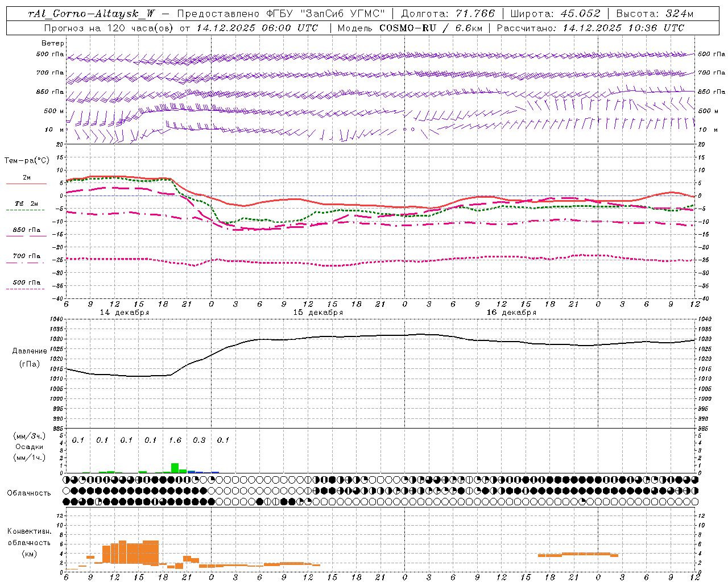Click the right-side 10 м wind label
Image resolution: width=728 pixels, height=582 pixels.
[708, 130]
